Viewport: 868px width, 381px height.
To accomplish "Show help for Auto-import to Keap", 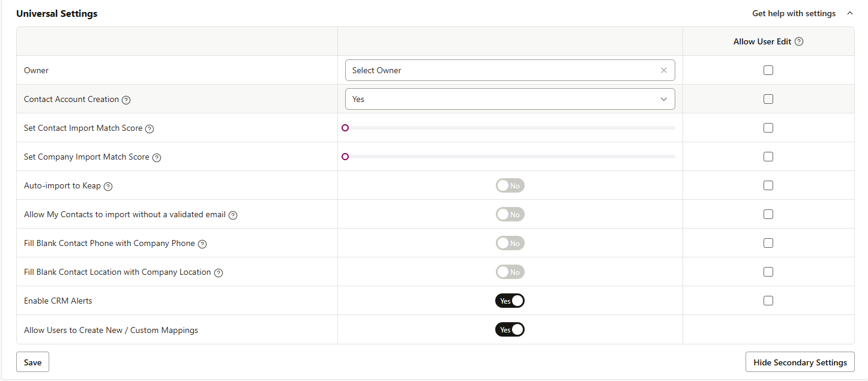I will pyautogui.click(x=108, y=187).
